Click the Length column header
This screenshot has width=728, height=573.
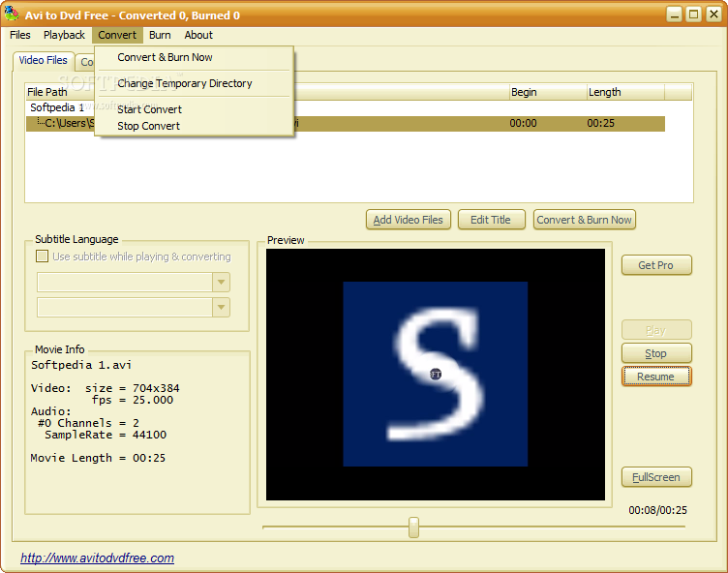point(625,92)
